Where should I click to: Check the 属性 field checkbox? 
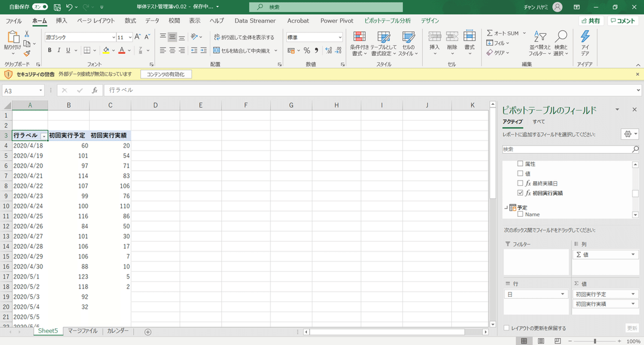click(519, 164)
